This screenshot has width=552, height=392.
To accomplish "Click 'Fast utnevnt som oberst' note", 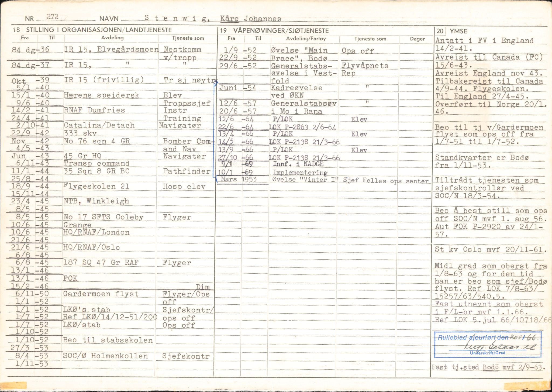I will tap(489, 304).
